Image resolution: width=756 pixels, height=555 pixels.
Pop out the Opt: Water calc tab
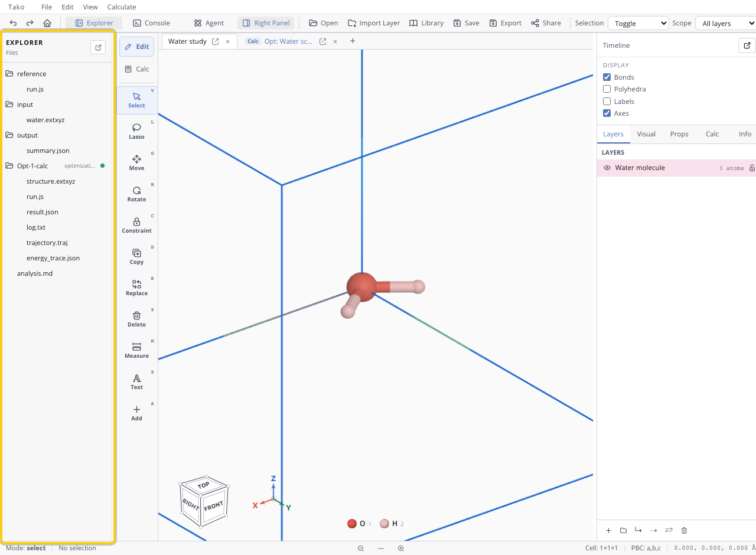click(323, 41)
